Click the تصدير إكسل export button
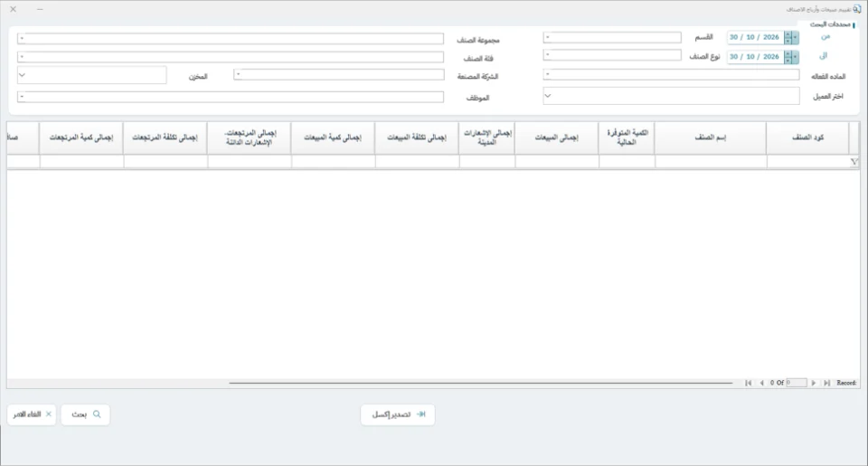Image resolution: width=868 pixels, height=466 pixels. tap(398, 414)
